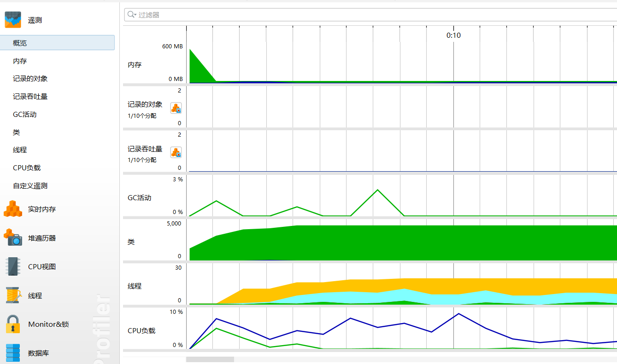
Task: Open the Monitor&锁 lock section
Action: click(x=13, y=324)
